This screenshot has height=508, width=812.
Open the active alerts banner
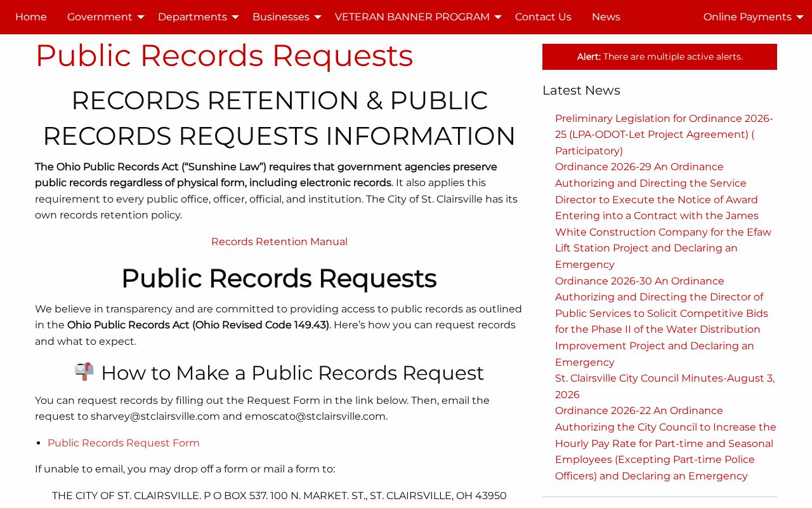point(660,57)
